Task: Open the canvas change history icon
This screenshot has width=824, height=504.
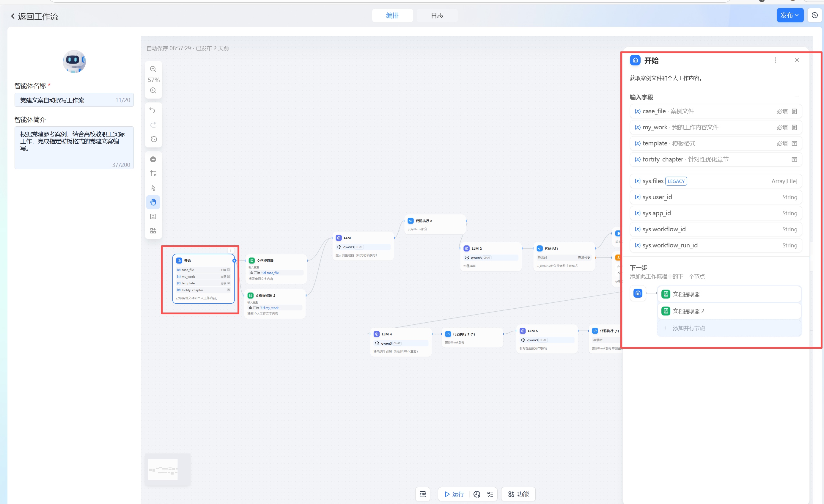Action: pyautogui.click(x=153, y=139)
